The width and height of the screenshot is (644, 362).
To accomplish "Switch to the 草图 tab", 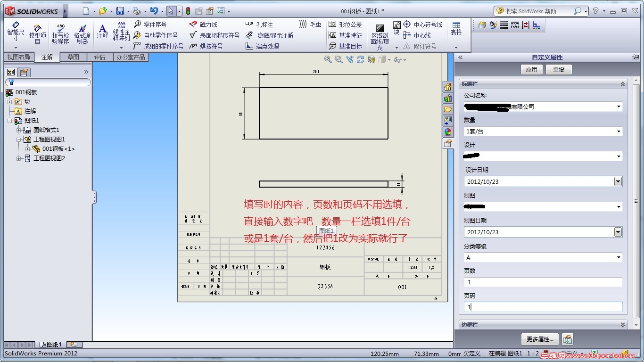I will coord(73,57).
